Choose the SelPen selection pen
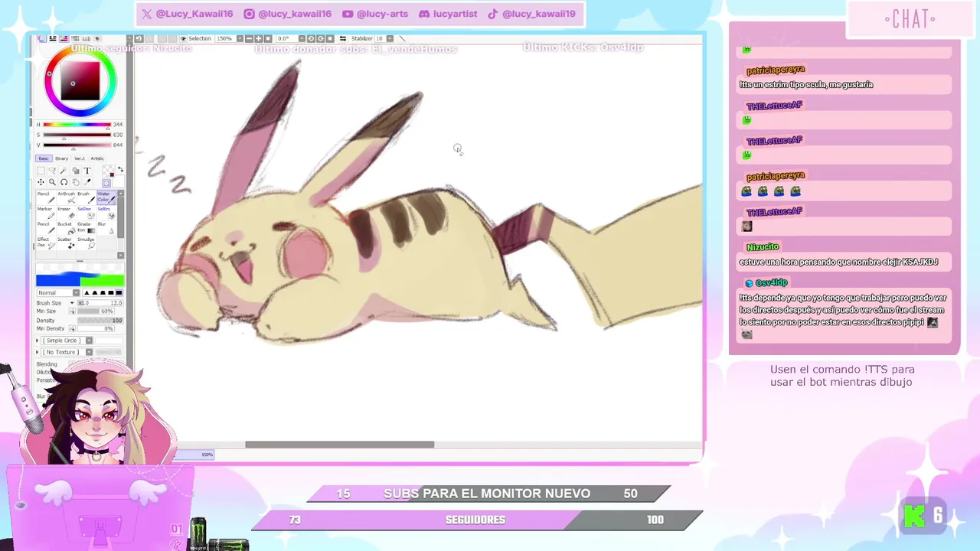This screenshot has height=551, width=980. click(87, 213)
